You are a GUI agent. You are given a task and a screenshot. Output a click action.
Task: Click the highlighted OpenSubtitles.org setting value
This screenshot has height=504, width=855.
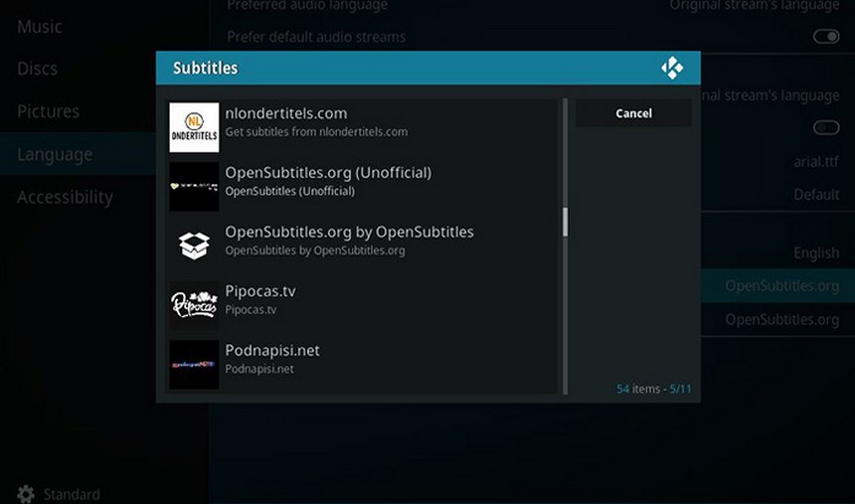coord(782,286)
